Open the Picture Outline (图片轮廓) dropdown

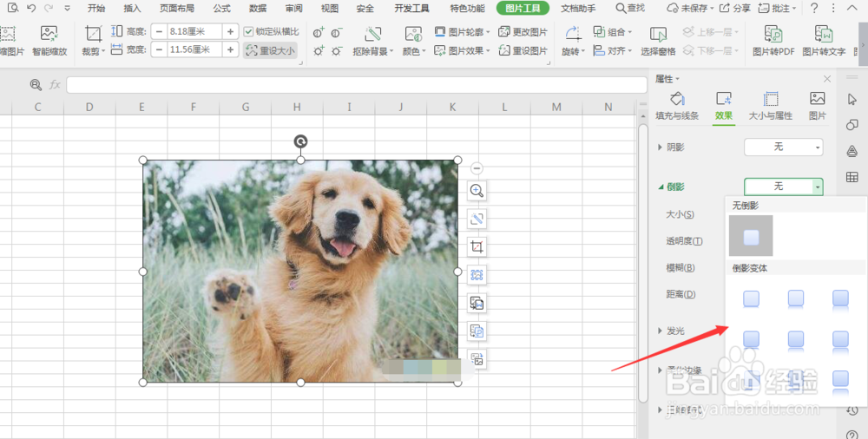click(463, 32)
